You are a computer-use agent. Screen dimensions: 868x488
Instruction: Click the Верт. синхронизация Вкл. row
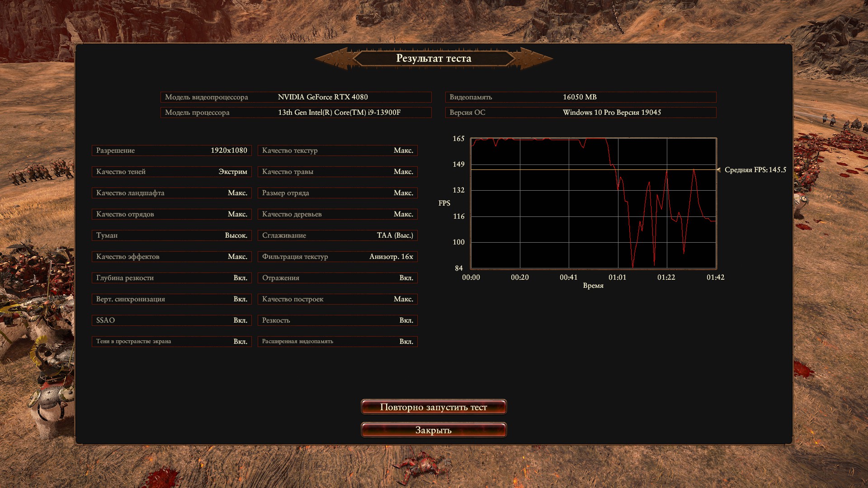pos(171,299)
